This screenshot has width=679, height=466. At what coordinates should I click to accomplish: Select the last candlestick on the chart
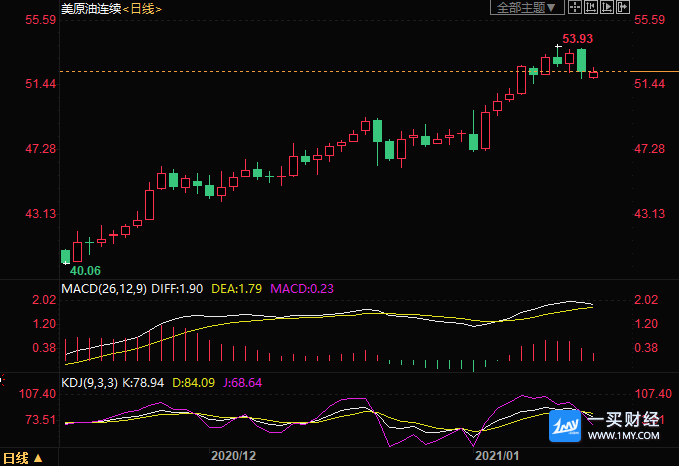[593, 74]
